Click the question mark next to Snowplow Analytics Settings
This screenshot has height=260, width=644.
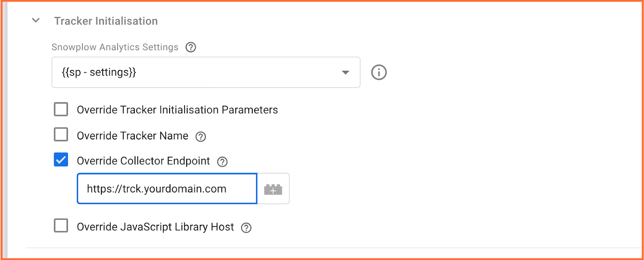[191, 47]
